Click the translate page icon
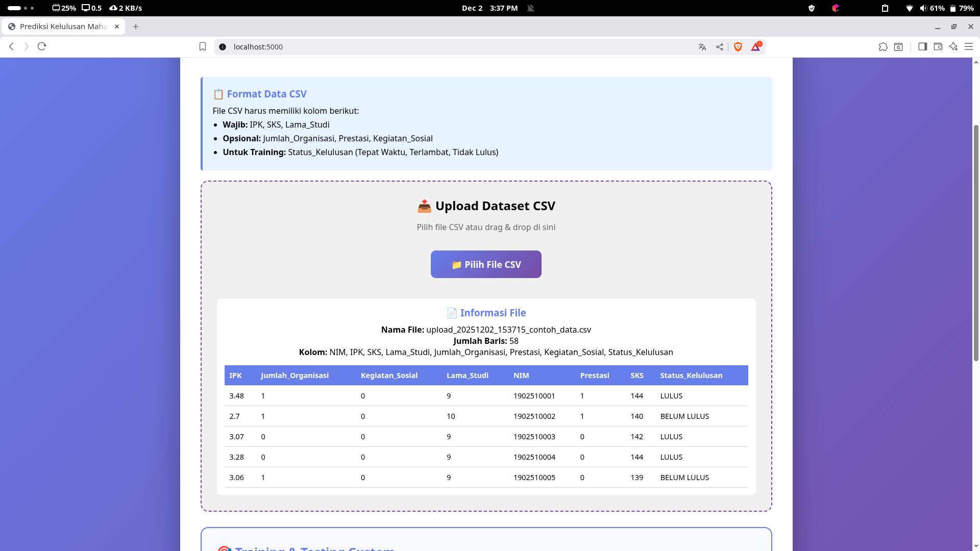Screen dimensions: 980x551 (x=702, y=47)
